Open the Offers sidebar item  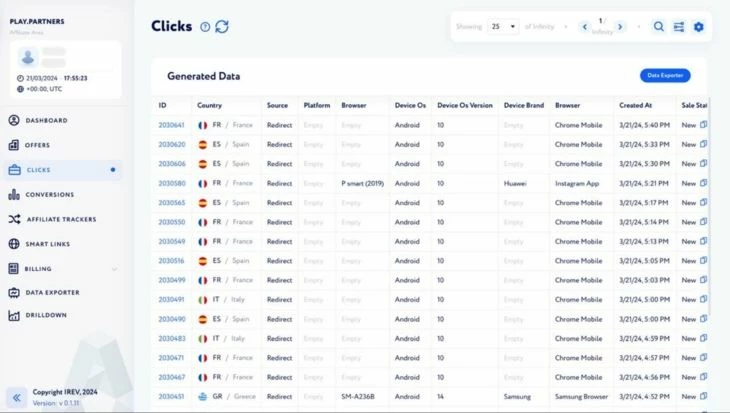pos(29,145)
